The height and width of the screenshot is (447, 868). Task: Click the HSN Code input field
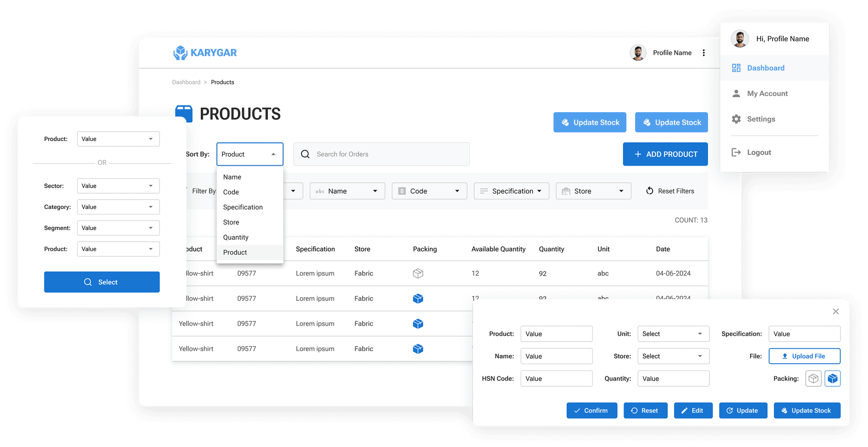tap(556, 379)
